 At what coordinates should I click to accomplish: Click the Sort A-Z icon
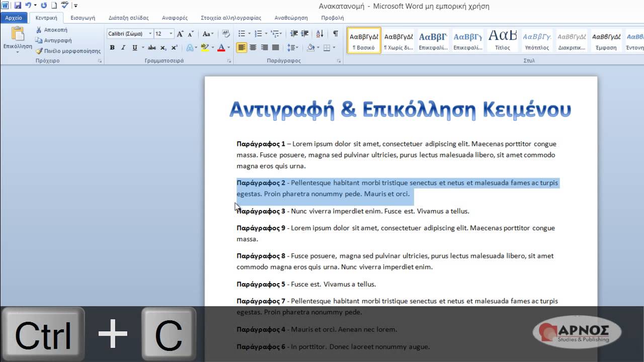coord(320,34)
